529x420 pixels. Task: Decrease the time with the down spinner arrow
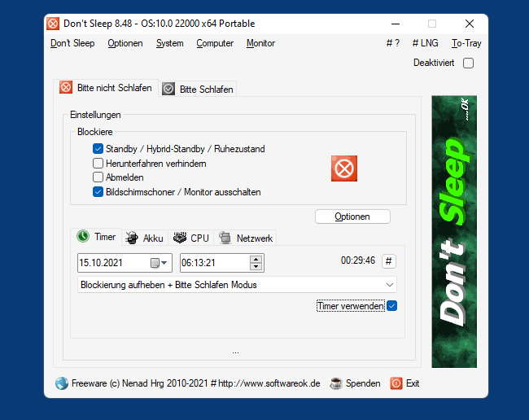[x=256, y=266]
